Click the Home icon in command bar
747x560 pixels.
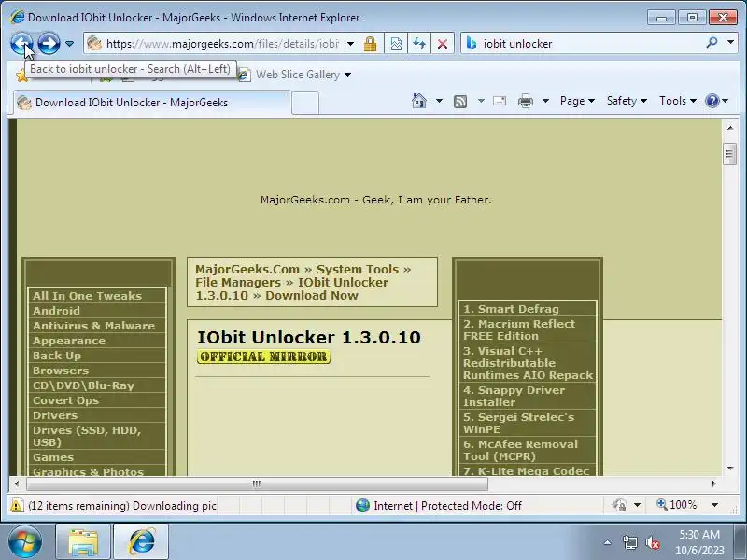(x=419, y=101)
